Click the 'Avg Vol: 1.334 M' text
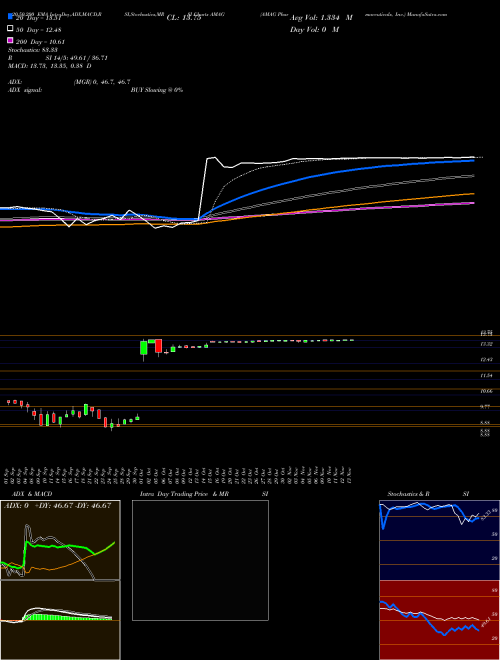This screenshot has height=660, width=500. pyautogui.click(x=321, y=18)
